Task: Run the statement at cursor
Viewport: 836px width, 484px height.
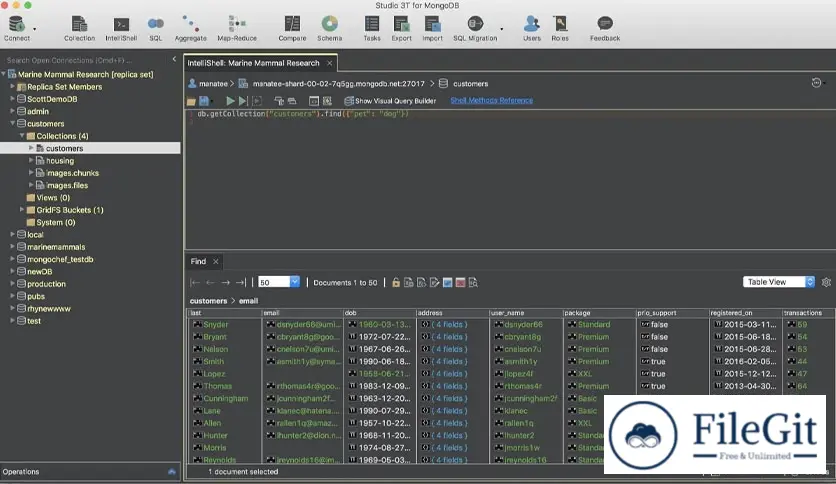Action: (x=243, y=101)
